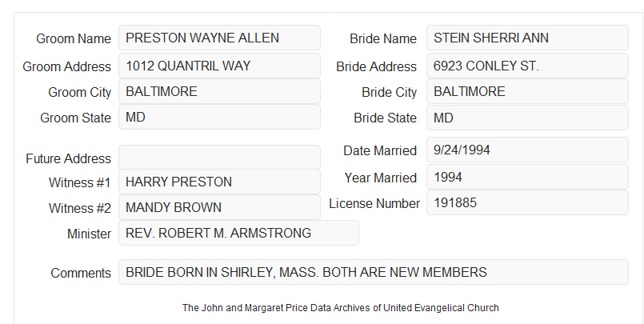Select the Witness #1 field
This screenshot has width=644, height=324.
point(219,182)
